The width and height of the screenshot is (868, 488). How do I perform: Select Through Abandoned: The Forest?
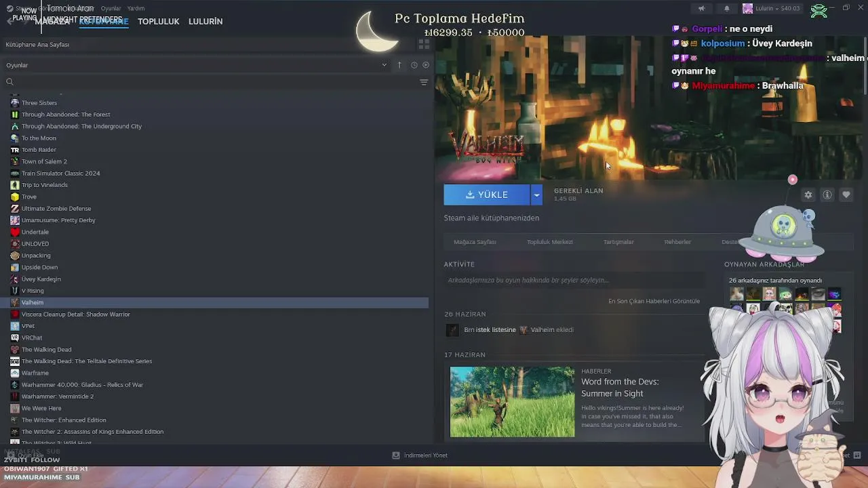pos(66,115)
